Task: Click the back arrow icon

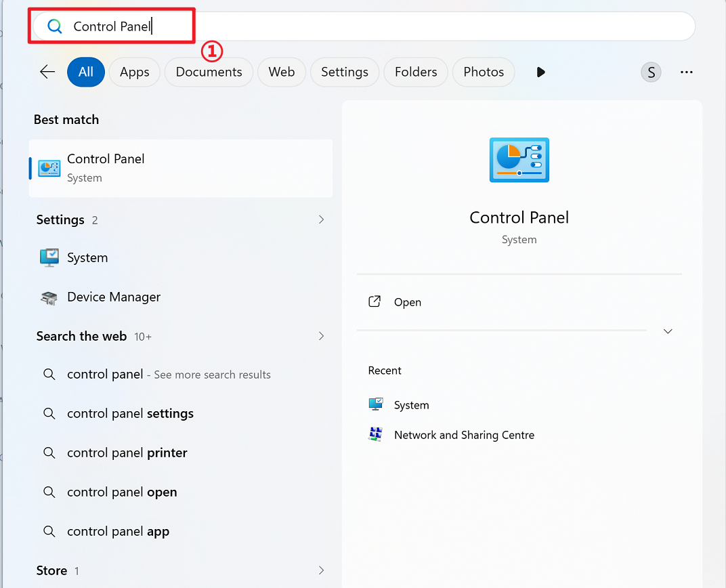Action: click(x=47, y=72)
